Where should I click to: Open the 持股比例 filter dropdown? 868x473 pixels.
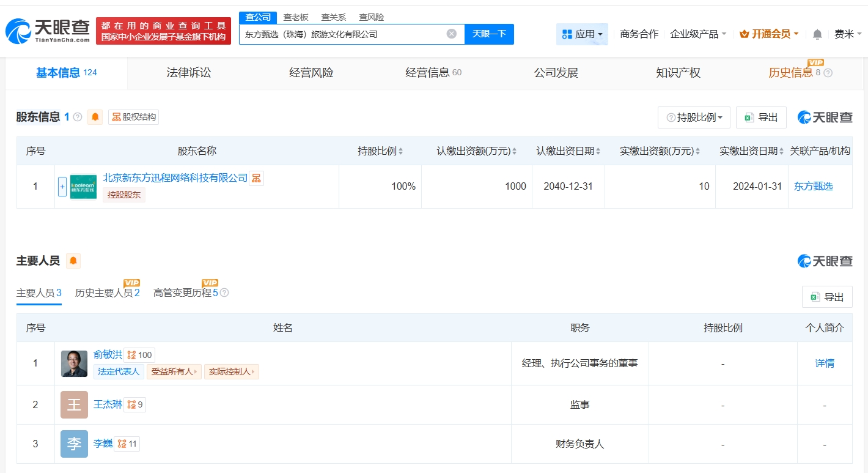tap(694, 117)
